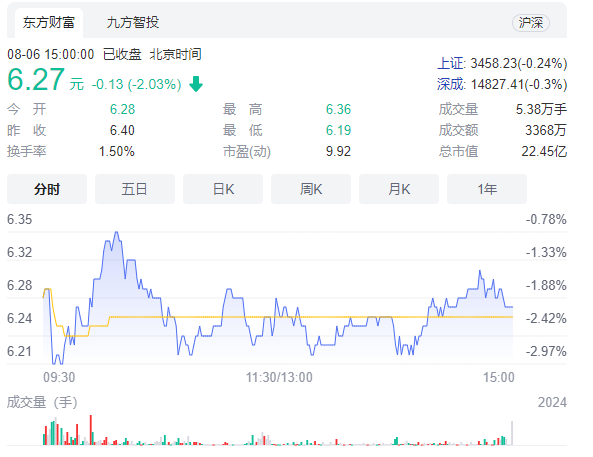Screen dimensions: 593x457
Task: Click the 最高 value 6.36
Action: click(x=338, y=109)
